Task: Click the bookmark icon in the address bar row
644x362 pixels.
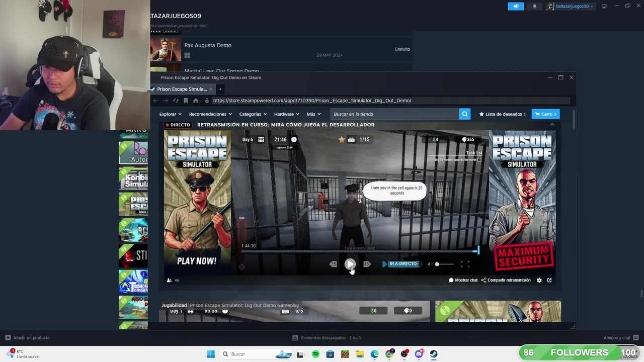Action: [186, 101]
